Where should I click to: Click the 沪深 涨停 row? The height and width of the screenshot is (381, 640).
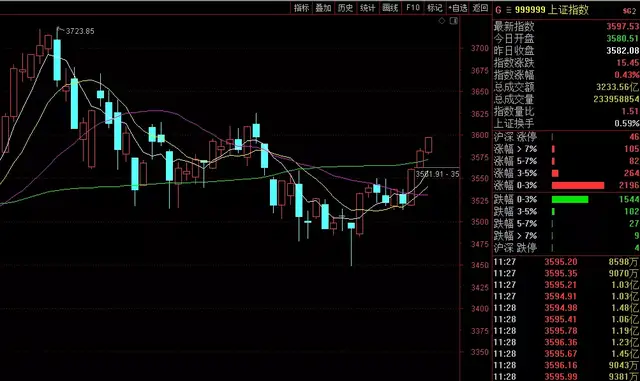[566, 137]
